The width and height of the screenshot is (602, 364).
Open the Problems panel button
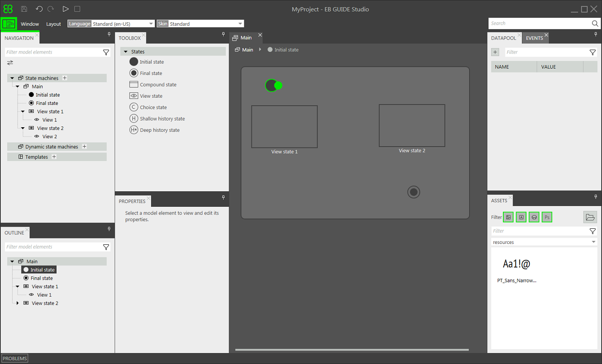[x=15, y=359]
